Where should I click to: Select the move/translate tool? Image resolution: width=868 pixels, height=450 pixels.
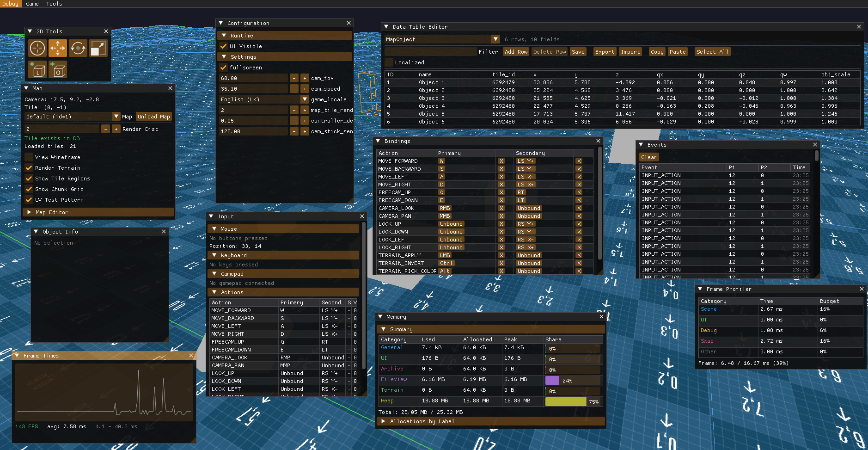[58, 48]
